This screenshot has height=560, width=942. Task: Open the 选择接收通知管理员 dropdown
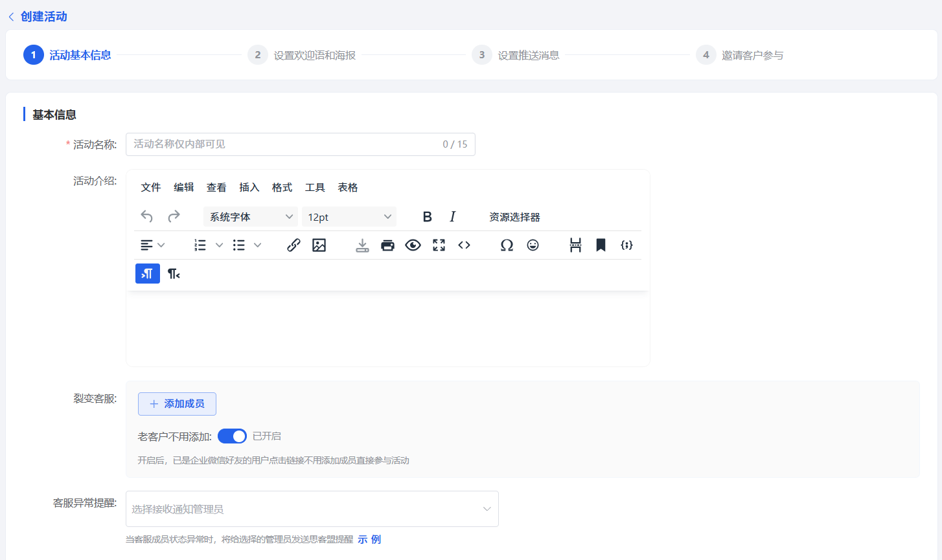coord(312,509)
